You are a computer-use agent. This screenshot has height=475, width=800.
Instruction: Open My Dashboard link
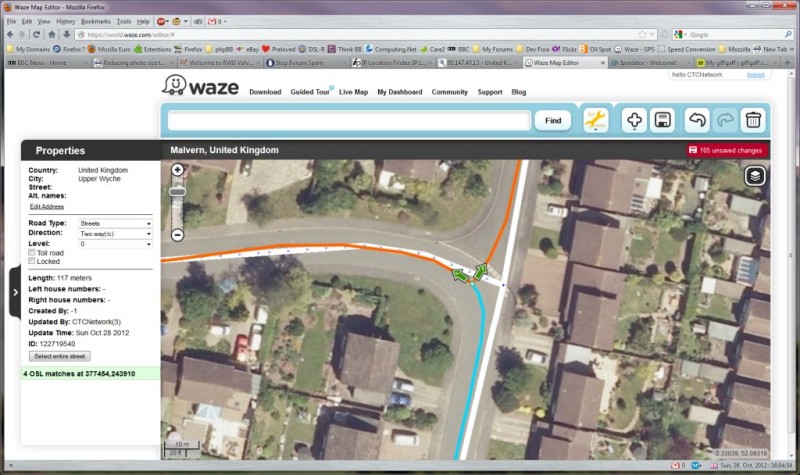399,92
